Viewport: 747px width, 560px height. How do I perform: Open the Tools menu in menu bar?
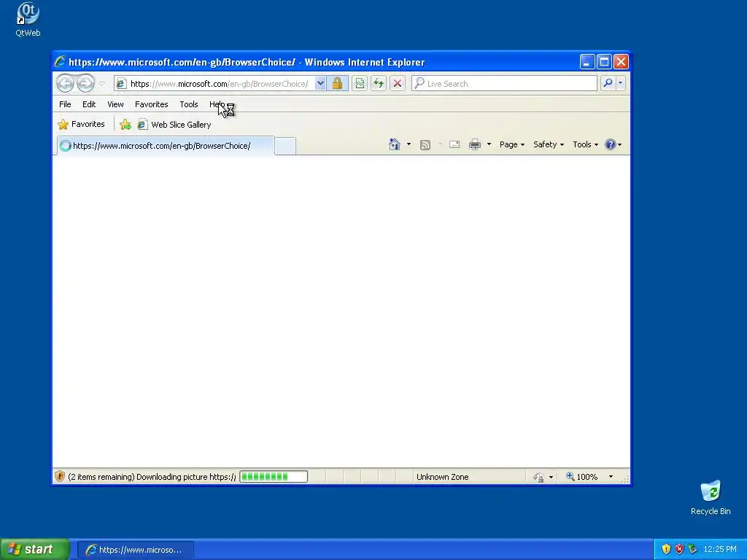[189, 104]
